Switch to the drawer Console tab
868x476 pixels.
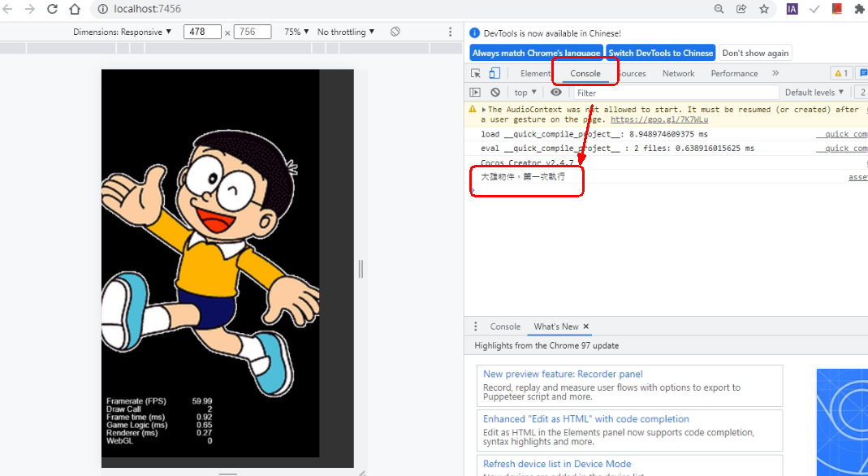coord(505,327)
